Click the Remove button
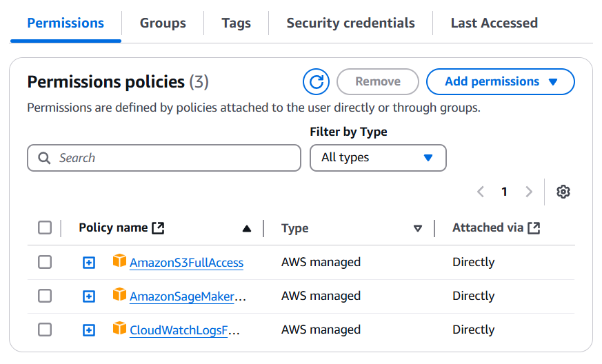This screenshot has width=602, height=364. (x=378, y=82)
